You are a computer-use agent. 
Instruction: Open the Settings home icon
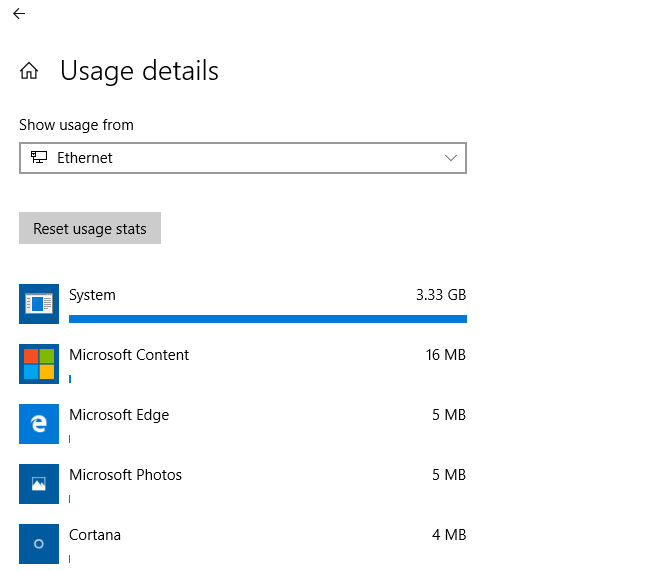pyautogui.click(x=29, y=70)
